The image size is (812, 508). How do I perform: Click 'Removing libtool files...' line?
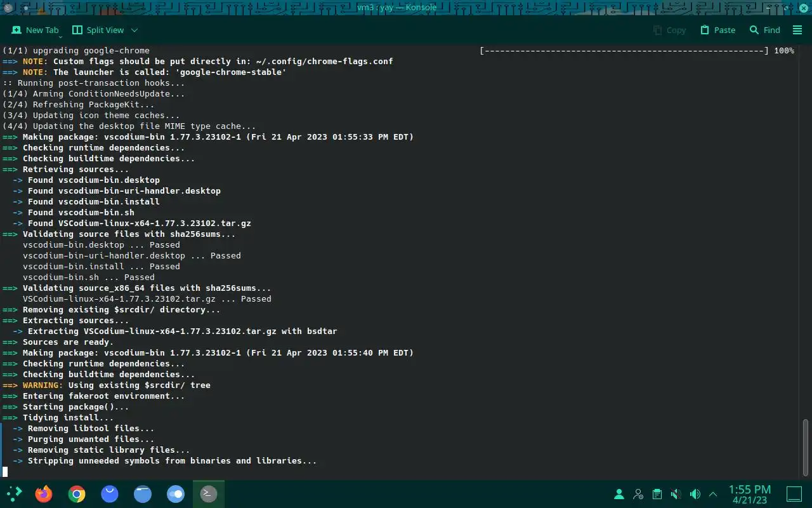tap(83, 429)
